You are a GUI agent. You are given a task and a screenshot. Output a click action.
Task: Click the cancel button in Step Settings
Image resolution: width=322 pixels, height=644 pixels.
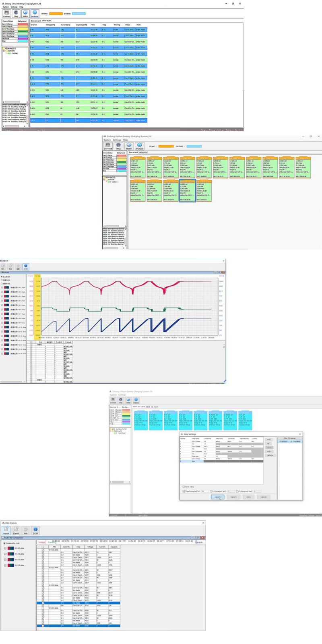coord(263,497)
